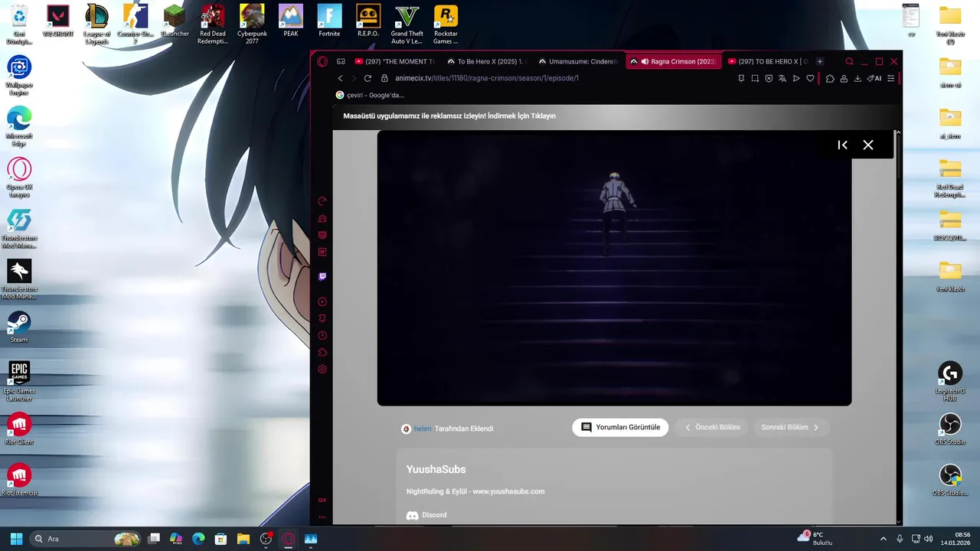
Task: Open GX Corner gamepad icon
Action: pos(341,61)
